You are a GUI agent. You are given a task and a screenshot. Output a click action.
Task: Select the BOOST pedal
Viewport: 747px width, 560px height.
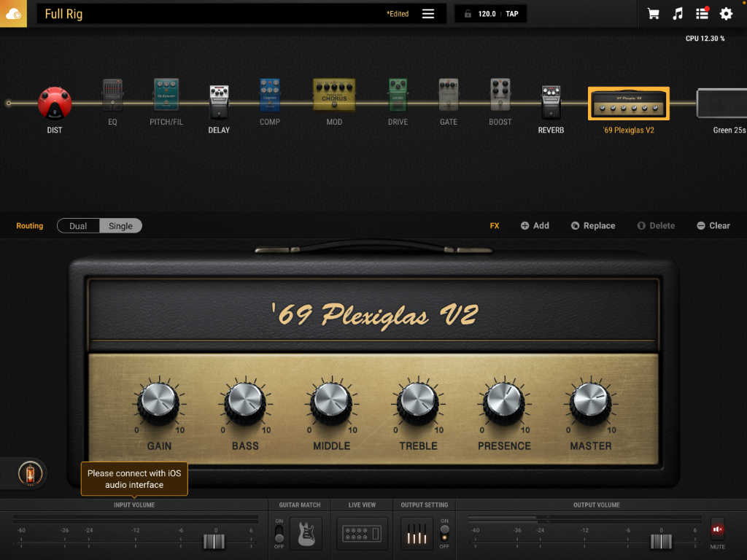point(500,95)
